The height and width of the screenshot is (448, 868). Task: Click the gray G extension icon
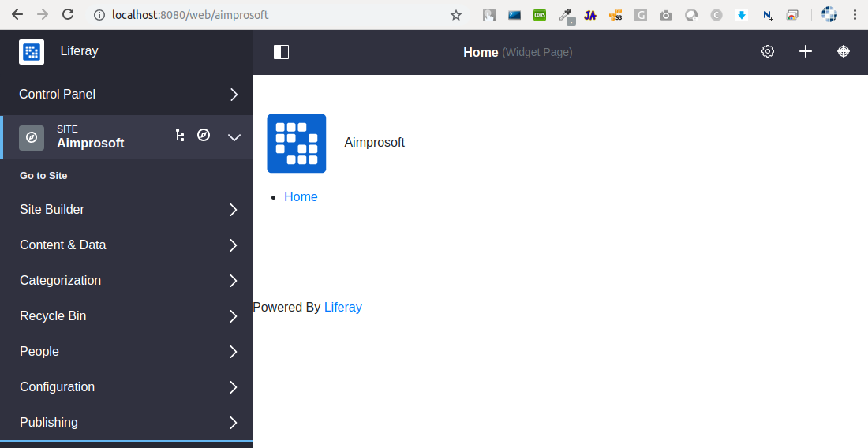[x=641, y=15]
